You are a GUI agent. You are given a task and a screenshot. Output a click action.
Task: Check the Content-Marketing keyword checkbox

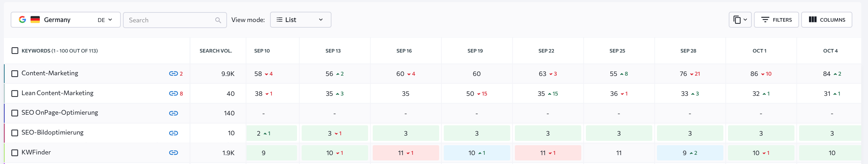tap(15, 74)
